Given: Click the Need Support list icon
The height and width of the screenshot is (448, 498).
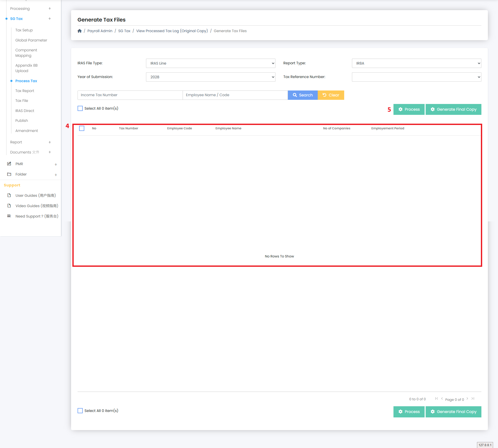Looking at the screenshot, I should click(9, 216).
